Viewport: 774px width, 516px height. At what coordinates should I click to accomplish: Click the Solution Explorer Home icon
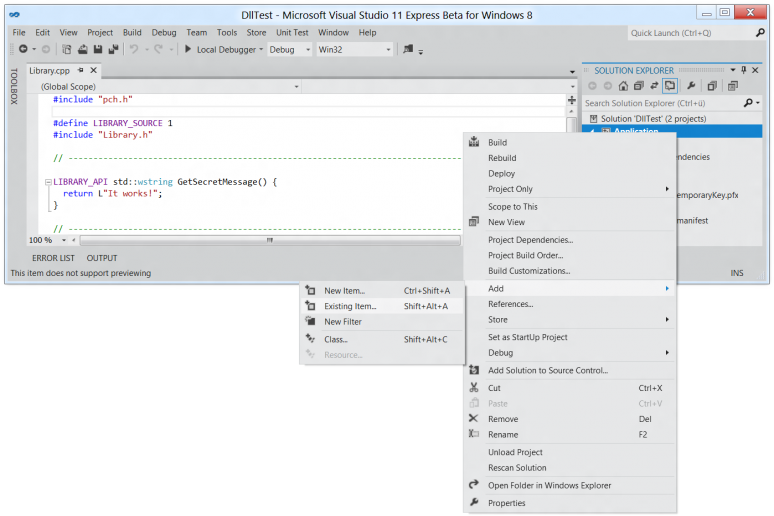pos(623,86)
